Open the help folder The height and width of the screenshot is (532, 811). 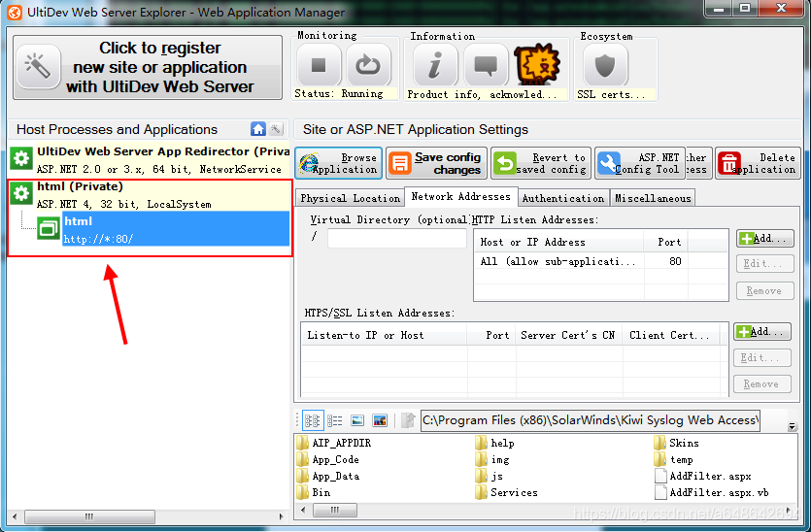pos(495,443)
